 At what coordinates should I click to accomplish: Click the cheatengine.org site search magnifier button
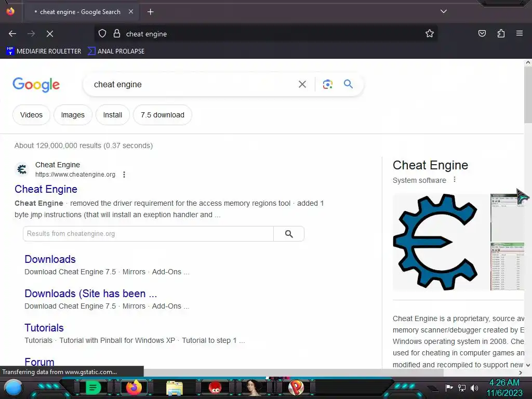tap(289, 234)
